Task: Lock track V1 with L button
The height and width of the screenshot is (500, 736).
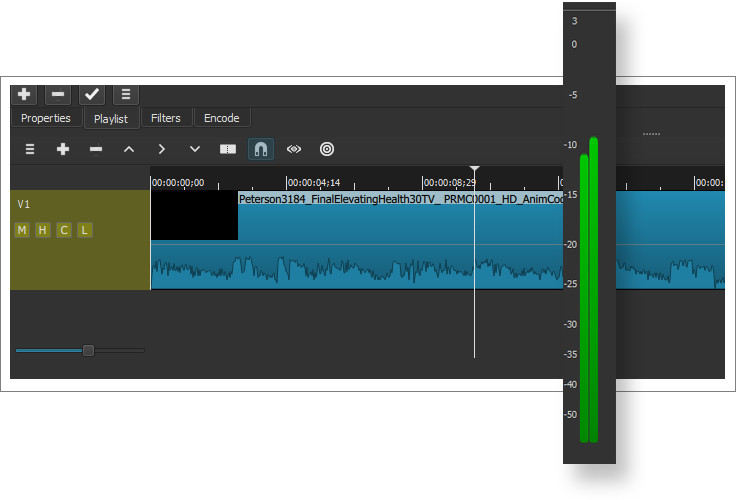Action: [x=84, y=230]
